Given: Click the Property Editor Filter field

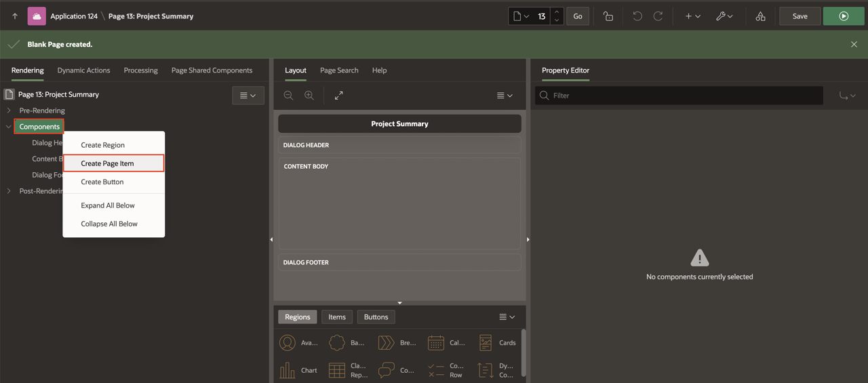Looking at the screenshot, I should point(685,96).
